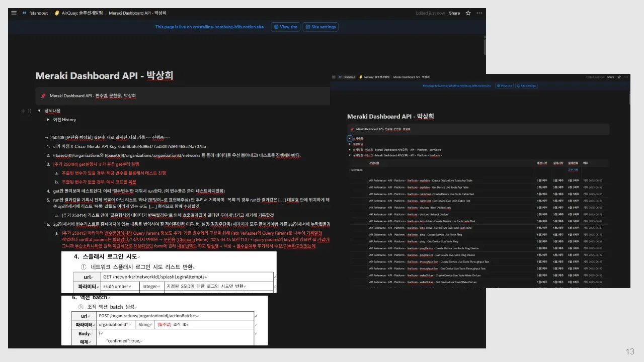Click left window page title Meraki Dashboard API - 박상희

pyautogui.click(x=105, y=76)
